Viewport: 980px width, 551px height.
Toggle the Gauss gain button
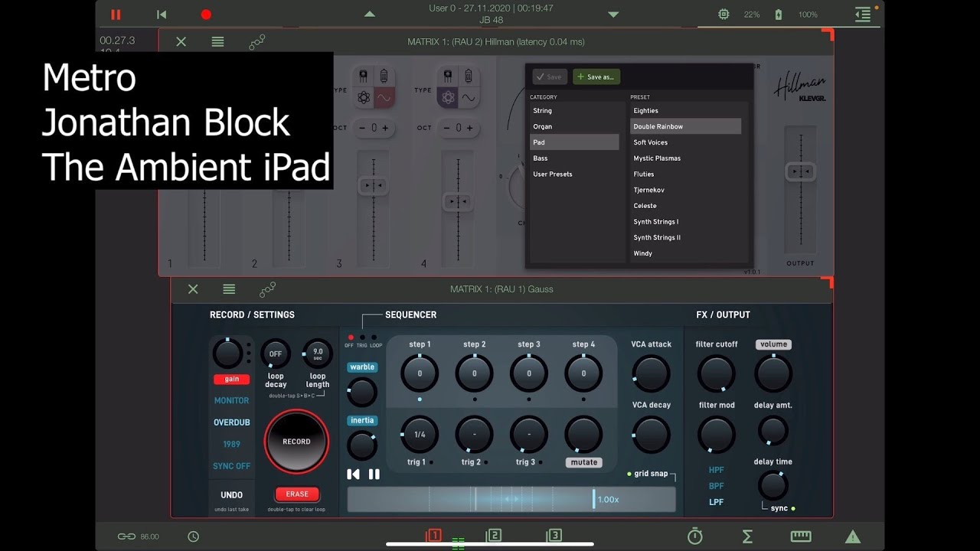(232, 379)
